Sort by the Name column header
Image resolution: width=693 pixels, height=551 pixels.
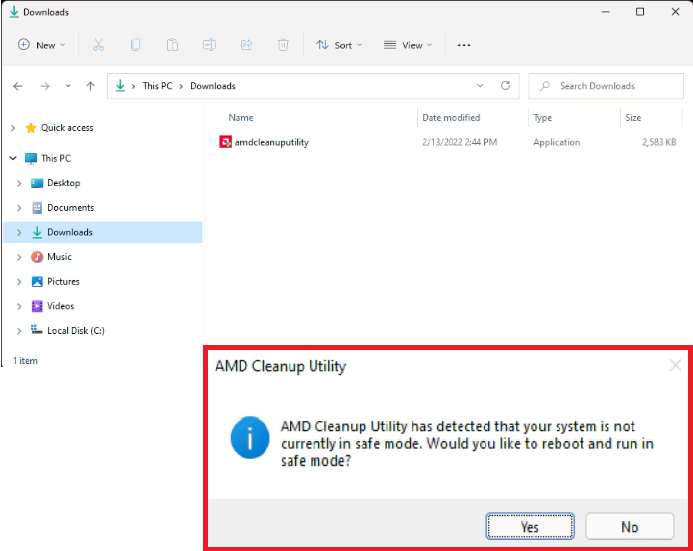tap(241, 118)
